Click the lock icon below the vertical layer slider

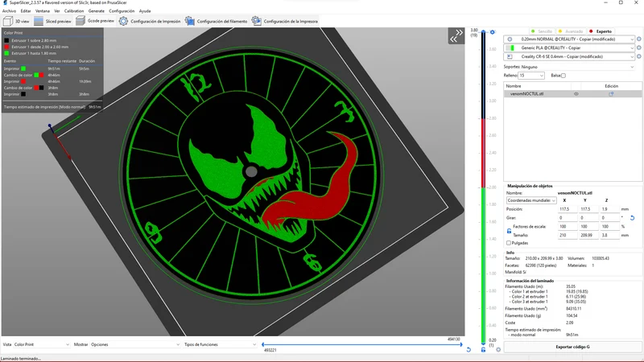[484, 350]
